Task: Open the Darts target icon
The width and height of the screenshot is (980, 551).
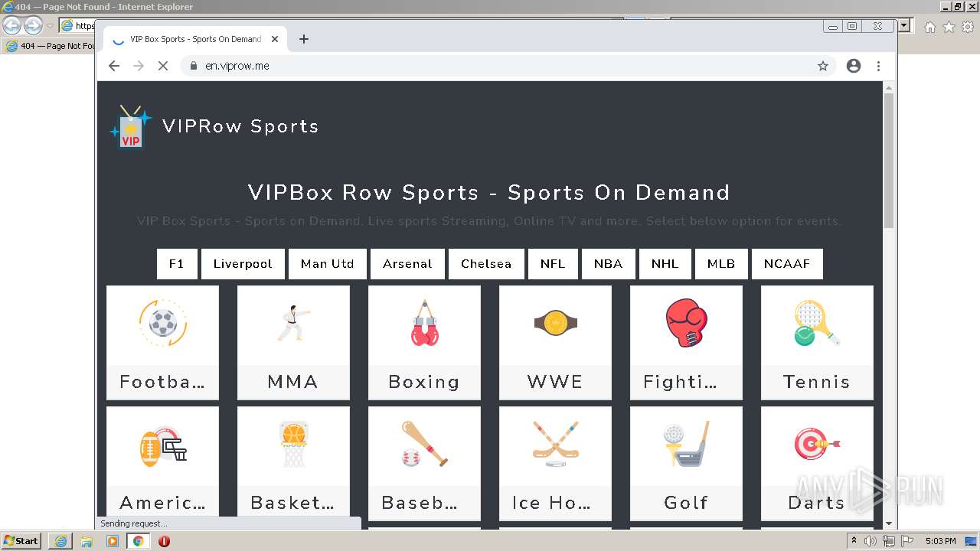Action: [816, 444]
